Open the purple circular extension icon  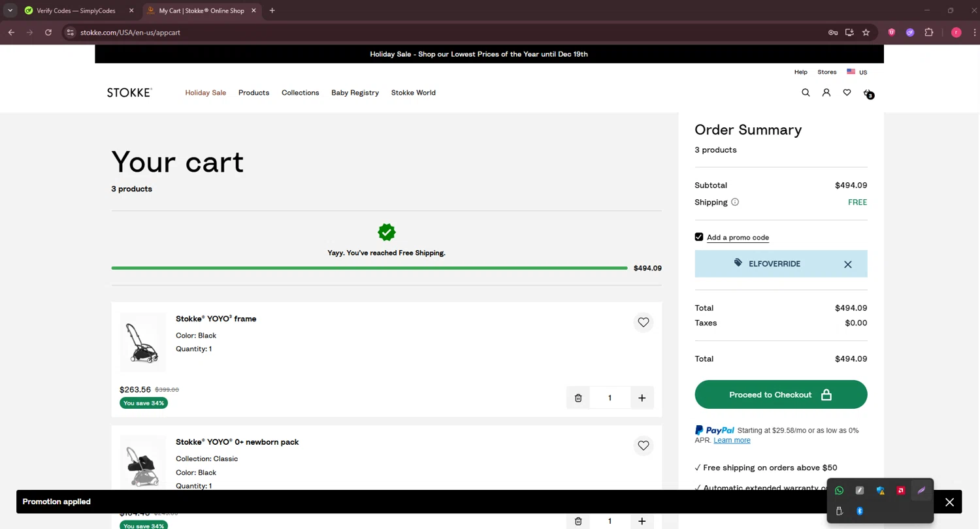pyautogui.click(x=910, y=33)
